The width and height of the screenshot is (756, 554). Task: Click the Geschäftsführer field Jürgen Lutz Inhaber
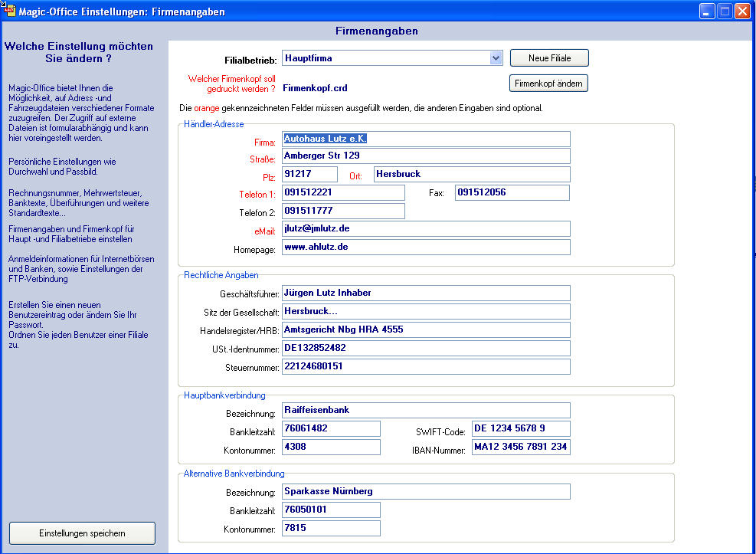pos(426,293)
